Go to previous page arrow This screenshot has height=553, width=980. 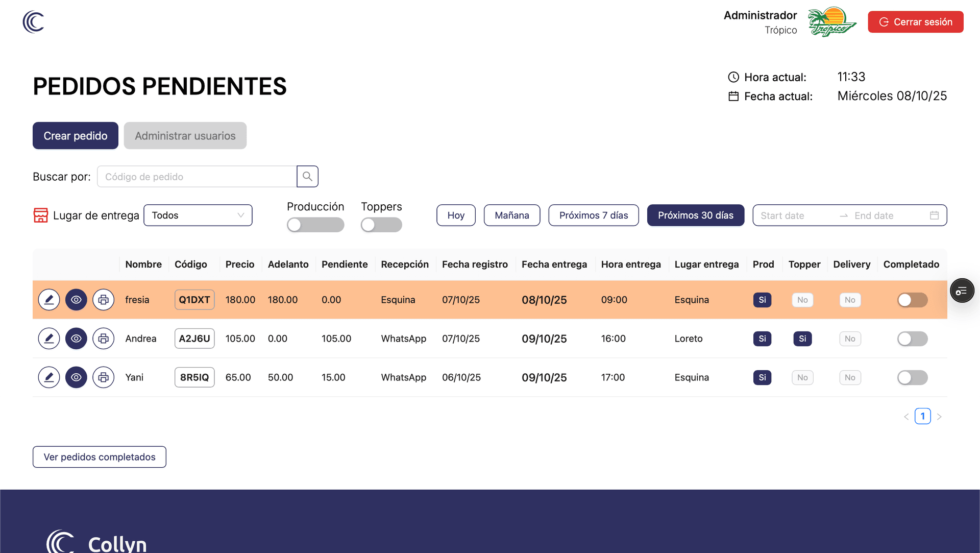906,417
